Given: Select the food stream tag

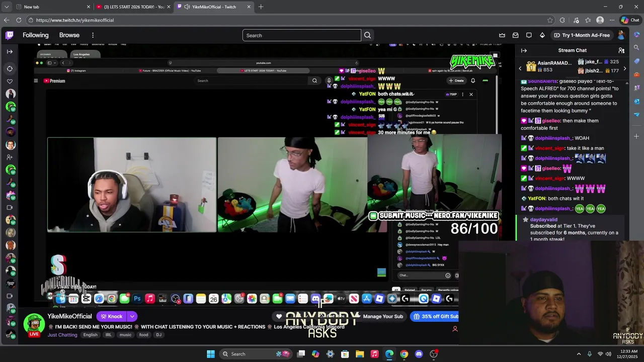Looking at the screenshot, I should coord(144,335).
